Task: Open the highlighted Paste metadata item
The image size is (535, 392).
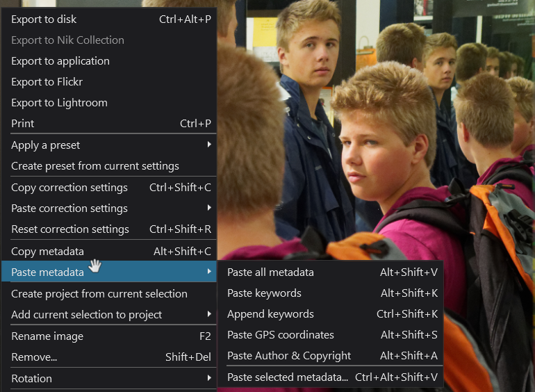Action: point(109,272)
